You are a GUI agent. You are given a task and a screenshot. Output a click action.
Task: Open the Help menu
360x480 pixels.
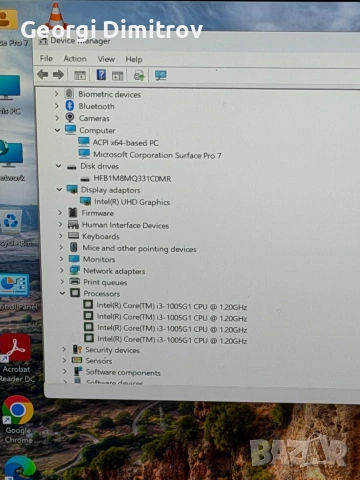(134, 59)
